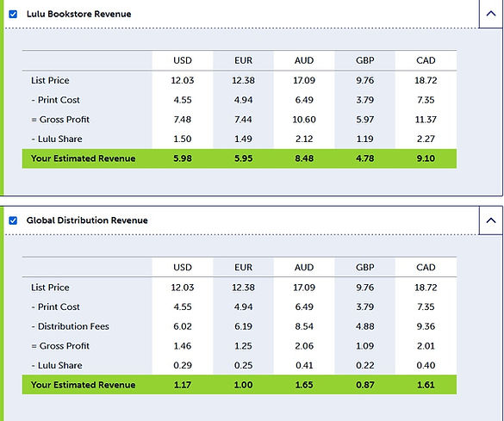Click Global Distribution gross profit 1.46
The image size is (504, 421).
[x=183, y=346]
